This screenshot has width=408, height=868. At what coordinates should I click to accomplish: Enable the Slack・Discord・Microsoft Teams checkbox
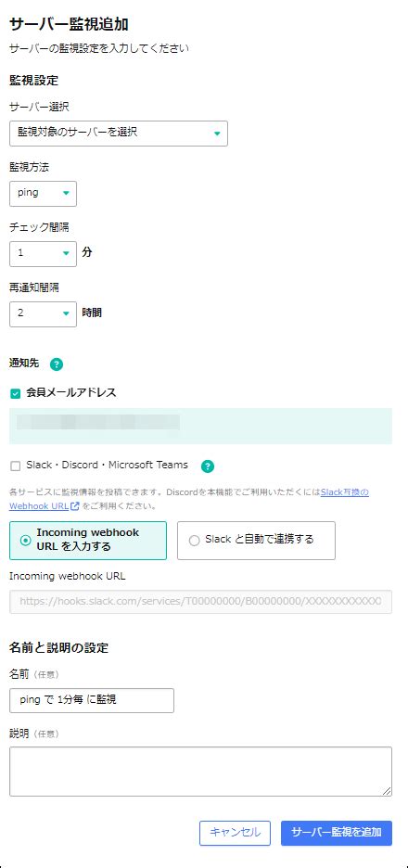coord(16,466)
